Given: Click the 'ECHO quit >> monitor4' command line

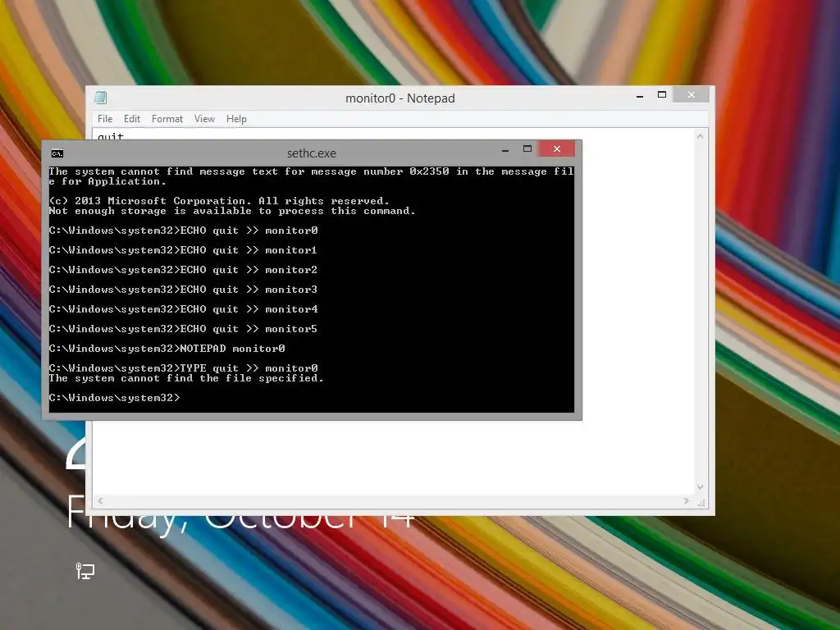Looking at the screenshot, I should 183,309.
